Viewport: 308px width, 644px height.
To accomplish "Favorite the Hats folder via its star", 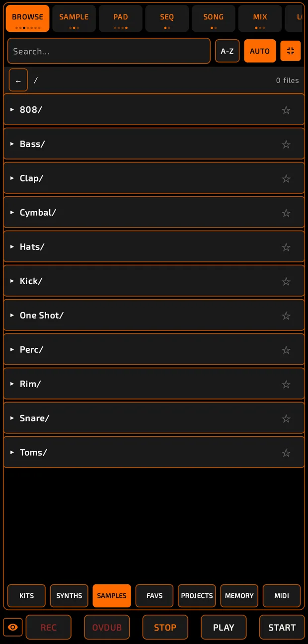I will (x=286, y=247).
